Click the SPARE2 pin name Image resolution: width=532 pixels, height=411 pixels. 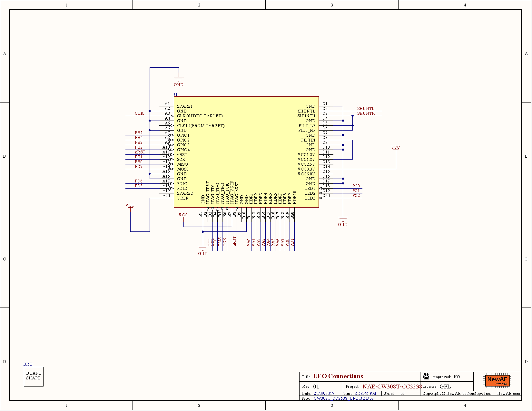click(185, 193)
